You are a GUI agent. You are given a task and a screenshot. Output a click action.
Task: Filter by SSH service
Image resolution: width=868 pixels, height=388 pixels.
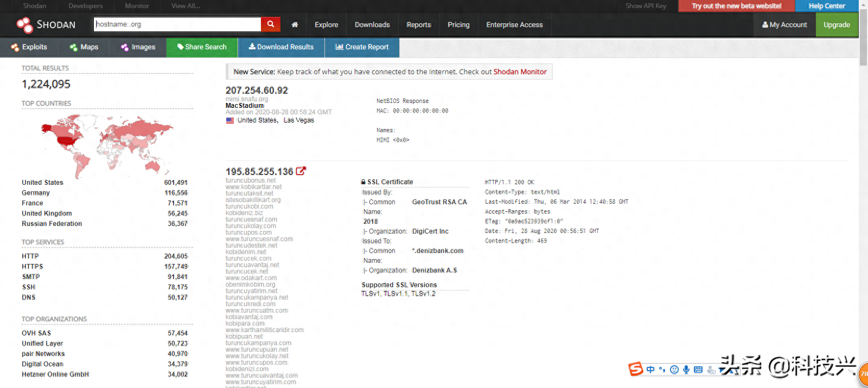(x=29, y=287)
